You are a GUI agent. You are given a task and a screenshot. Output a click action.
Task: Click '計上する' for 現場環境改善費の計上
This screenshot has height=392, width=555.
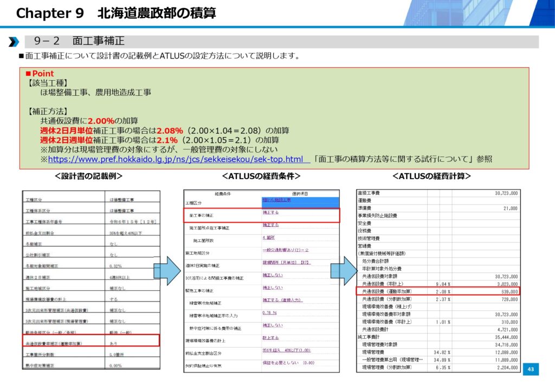(x=272, y=338)
